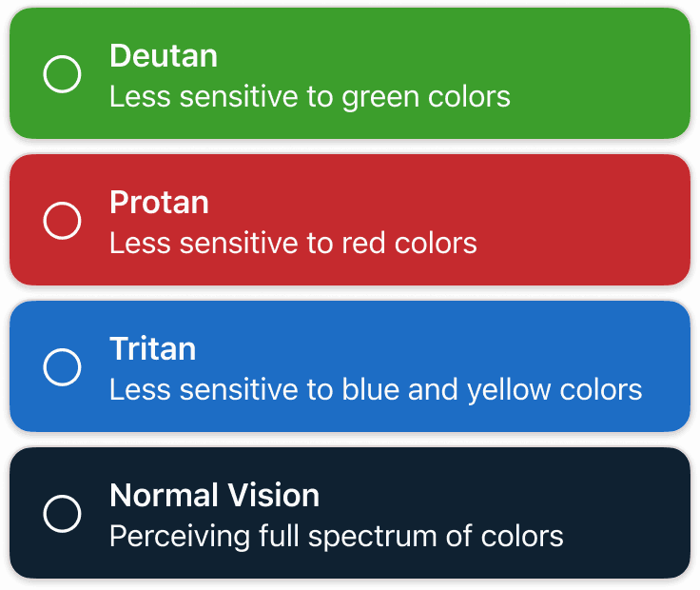Click "Less sensitive to red colors" description
The height and width of the screenshot is (590, 700).
pyautogui.click(x=293, y=244)
